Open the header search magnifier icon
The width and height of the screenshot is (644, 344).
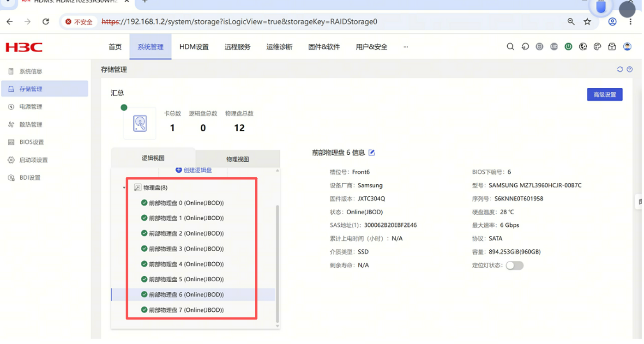point(510,47)
